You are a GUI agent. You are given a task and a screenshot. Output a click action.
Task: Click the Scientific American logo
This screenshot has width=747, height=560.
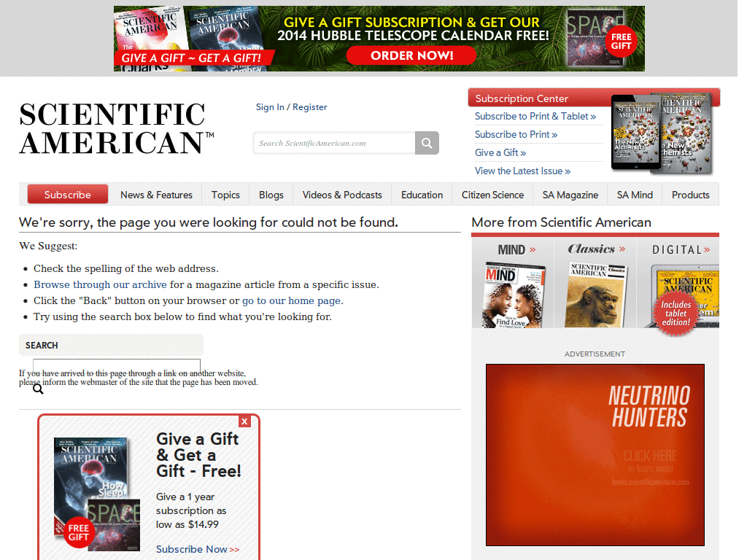[116, 128]
